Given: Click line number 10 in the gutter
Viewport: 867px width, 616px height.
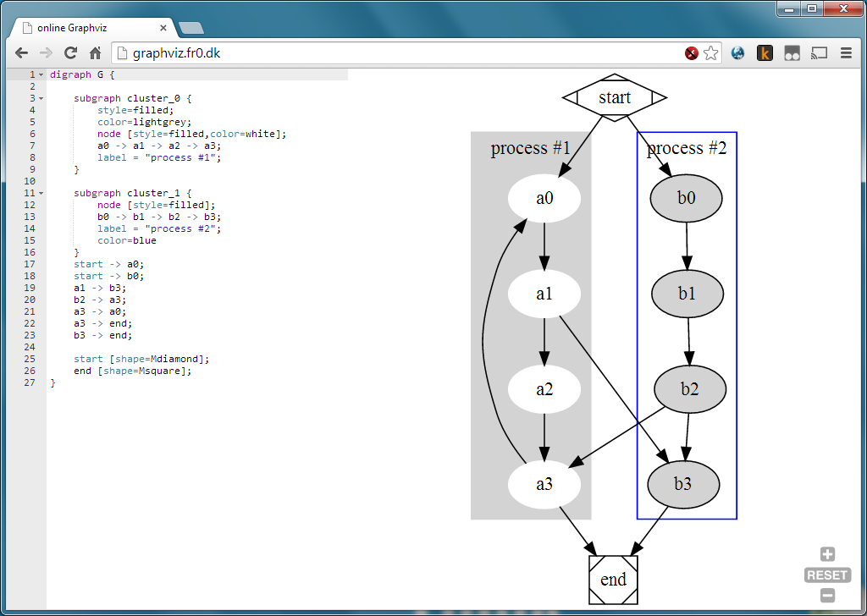Looking at the screenshot, I should pos(30,181).
